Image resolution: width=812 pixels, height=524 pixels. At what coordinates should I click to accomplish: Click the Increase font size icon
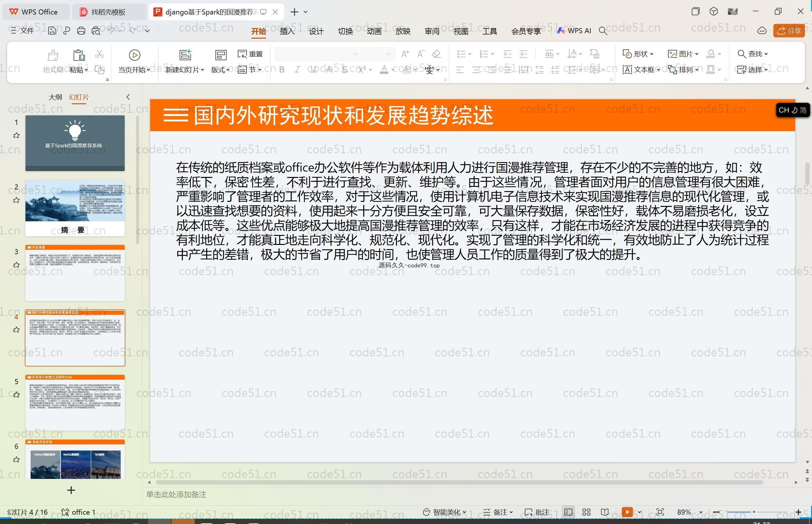tap(405, 54)
